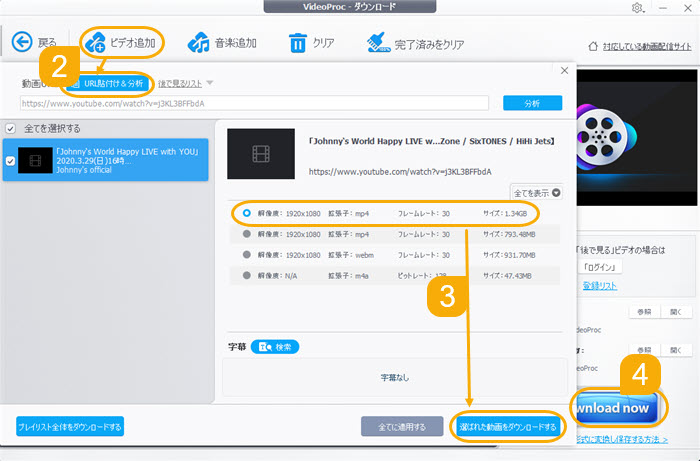
Task: Click the lower 開く open button
Action: click(x=676, y=350)
